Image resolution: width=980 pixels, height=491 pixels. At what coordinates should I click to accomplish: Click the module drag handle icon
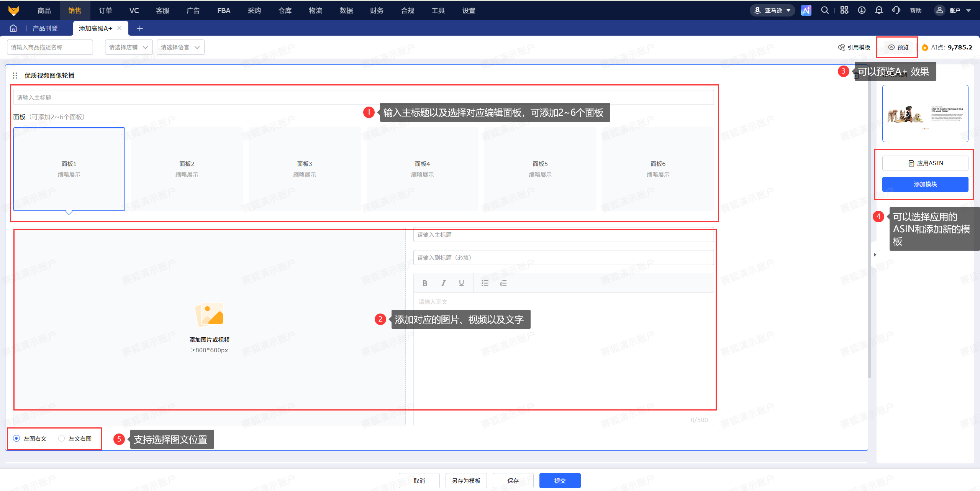[15, 76]
